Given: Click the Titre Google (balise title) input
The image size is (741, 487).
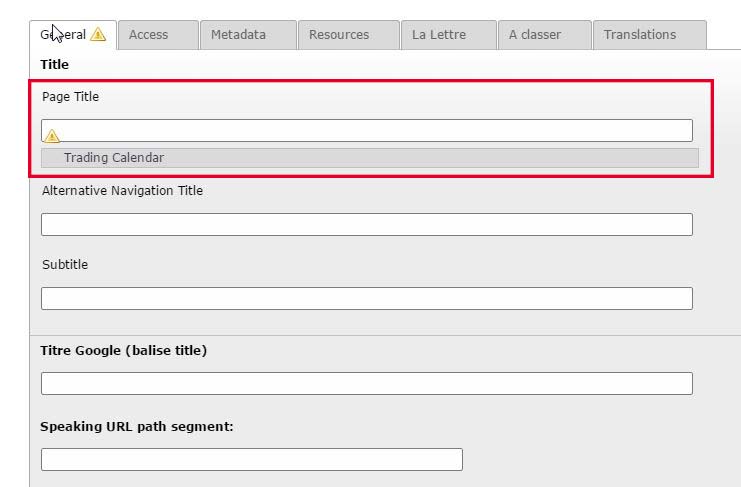Looking at the screenshot, I should coord(367,384).
